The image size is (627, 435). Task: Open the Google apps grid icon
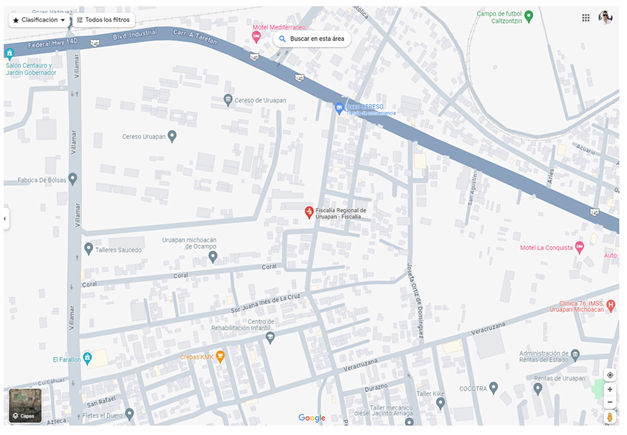[585, 18]
